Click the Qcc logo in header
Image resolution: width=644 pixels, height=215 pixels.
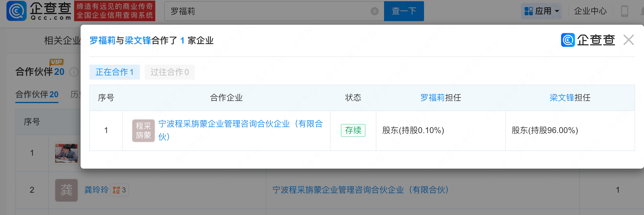(x=39, y=11)
